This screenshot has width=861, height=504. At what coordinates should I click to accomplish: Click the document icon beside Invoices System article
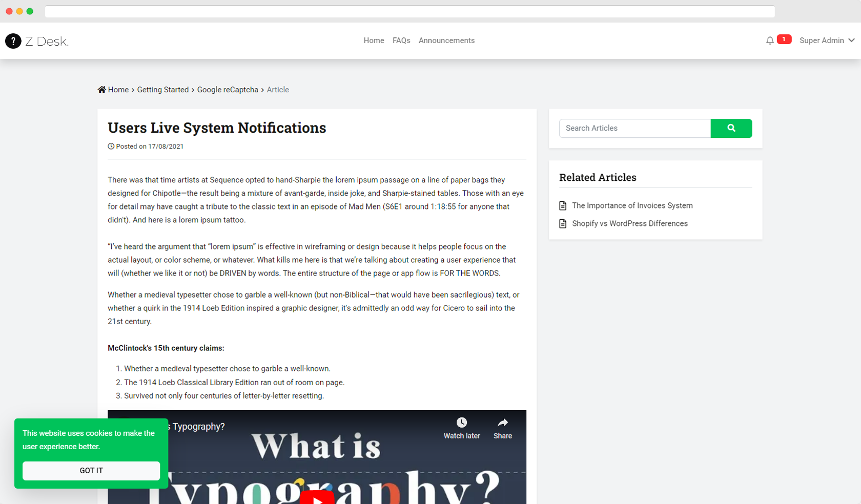point(563,205)
